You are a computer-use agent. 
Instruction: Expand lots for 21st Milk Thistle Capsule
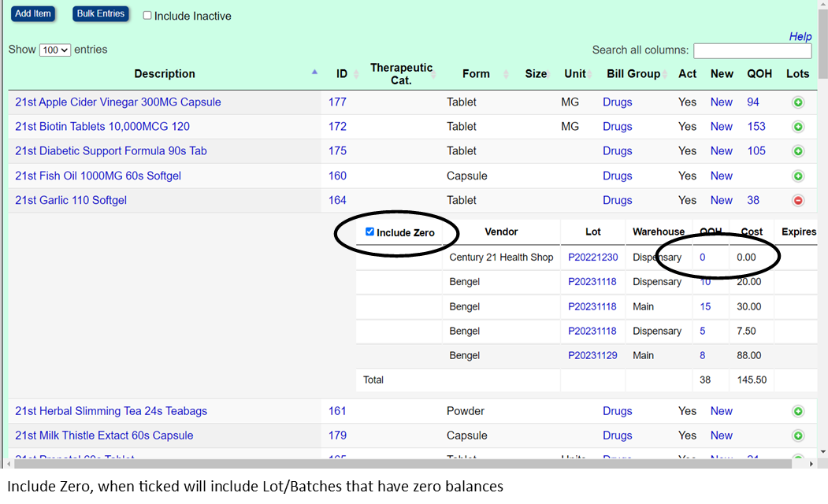pyautogui.click(x=797, y=435)
